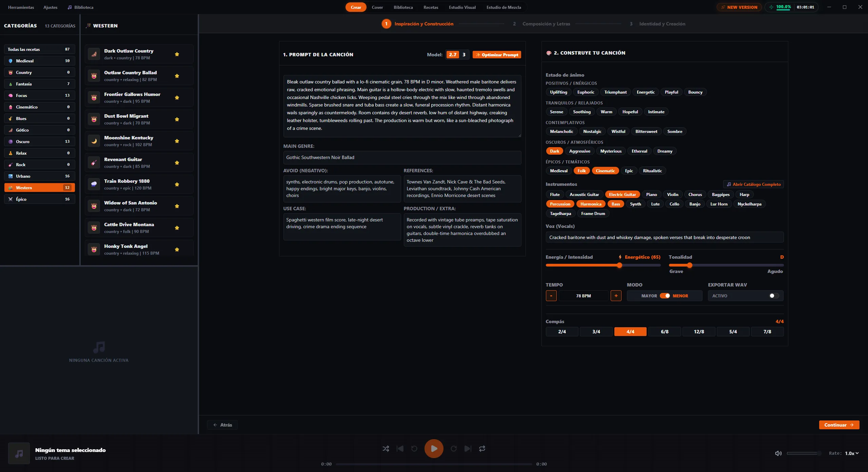The image size is (868, 472).
Task: Open the playback Rate dropdown
Action: (x=852, y=453)
